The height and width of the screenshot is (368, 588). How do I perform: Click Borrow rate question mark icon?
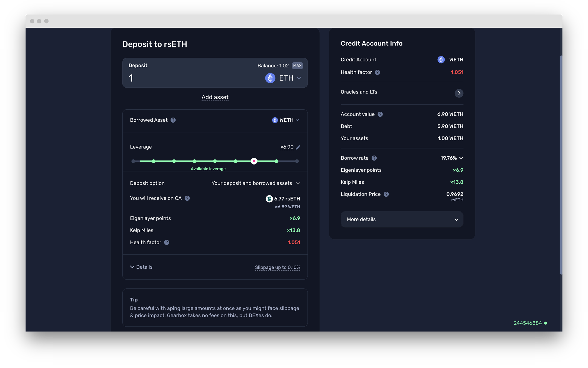coord(374,158)
